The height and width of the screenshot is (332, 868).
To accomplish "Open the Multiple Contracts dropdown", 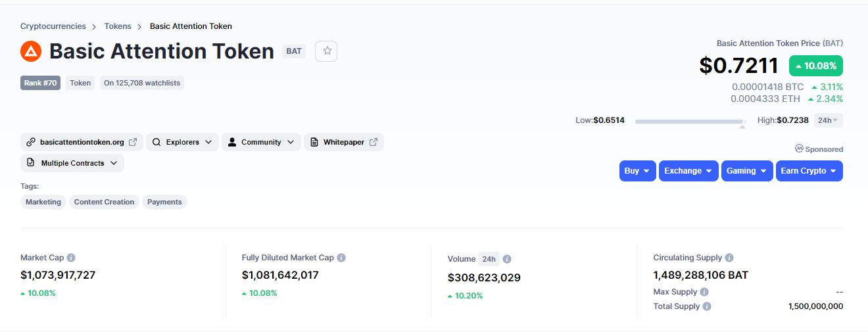I will pyautogui.click(x=72, y=163).
